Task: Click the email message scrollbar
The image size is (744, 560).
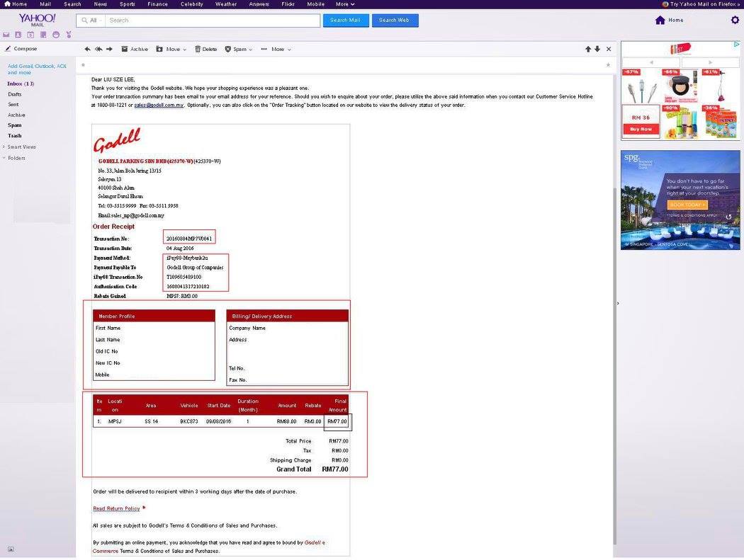Action: pos(615,365)
